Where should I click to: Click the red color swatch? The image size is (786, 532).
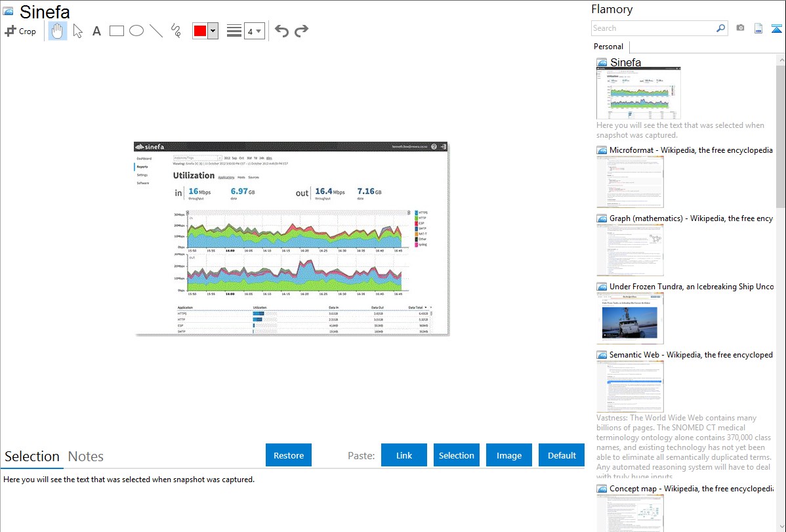pos(200,31)
